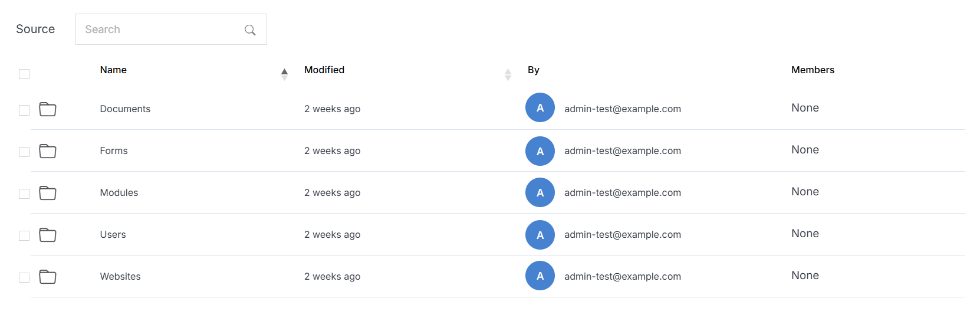Focus the Search input field

point(171,30)
